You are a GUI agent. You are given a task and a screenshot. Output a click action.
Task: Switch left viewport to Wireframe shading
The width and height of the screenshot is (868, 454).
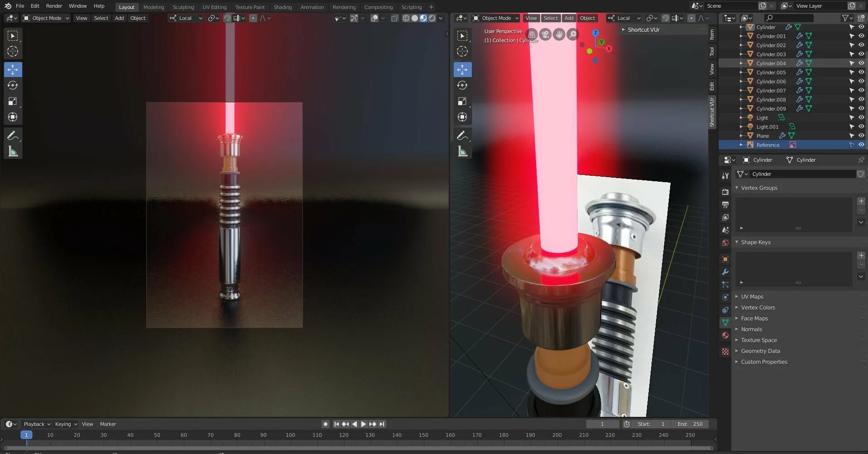[406, 18]
